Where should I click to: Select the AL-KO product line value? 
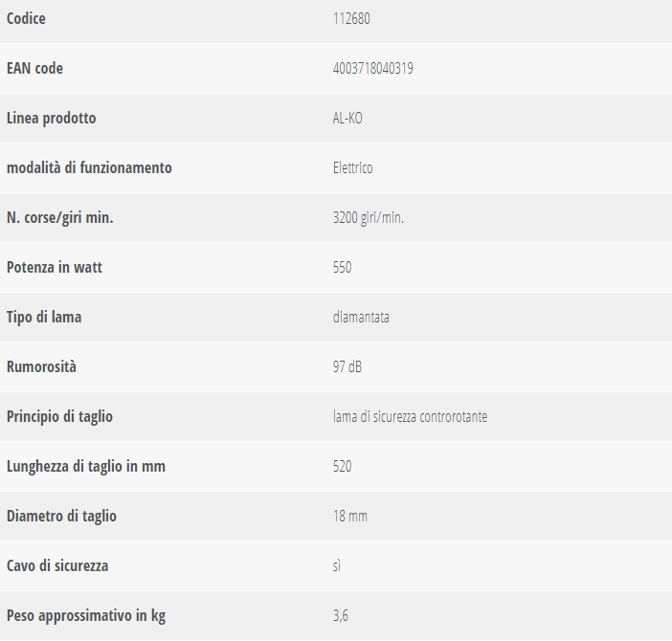(x=347, y=119)
